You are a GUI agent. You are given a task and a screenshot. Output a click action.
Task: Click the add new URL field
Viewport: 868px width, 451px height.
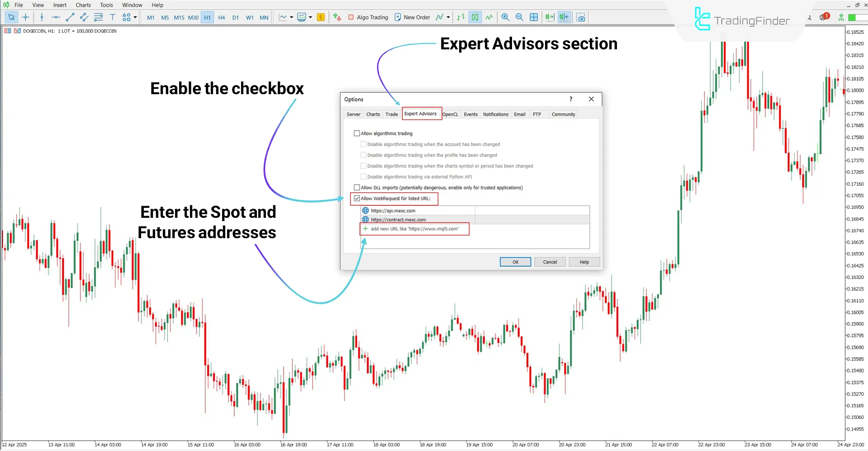click(414, 229)
